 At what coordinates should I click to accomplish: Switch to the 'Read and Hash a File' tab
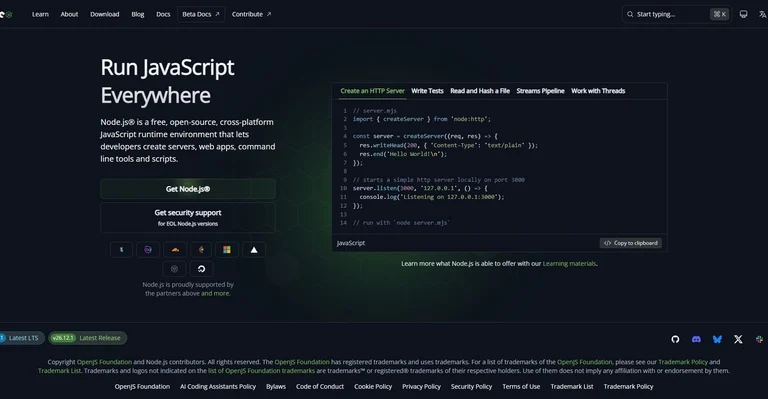point(480,91)
